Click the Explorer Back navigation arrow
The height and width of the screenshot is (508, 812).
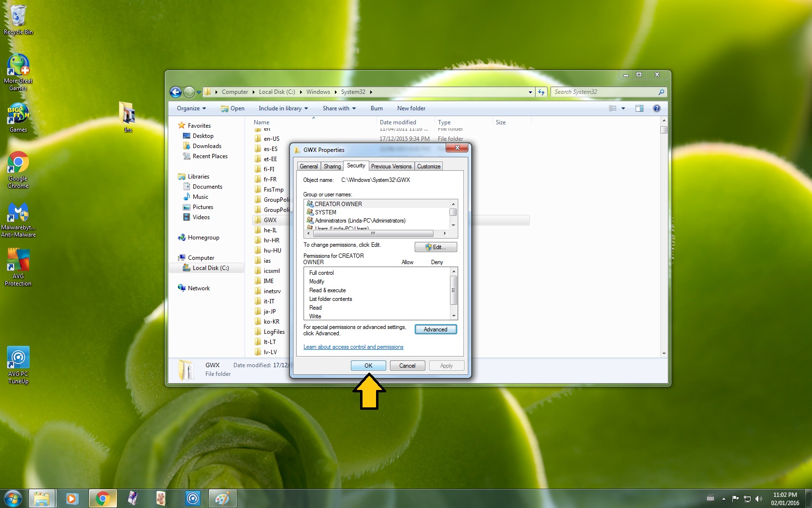pos(176,92)
